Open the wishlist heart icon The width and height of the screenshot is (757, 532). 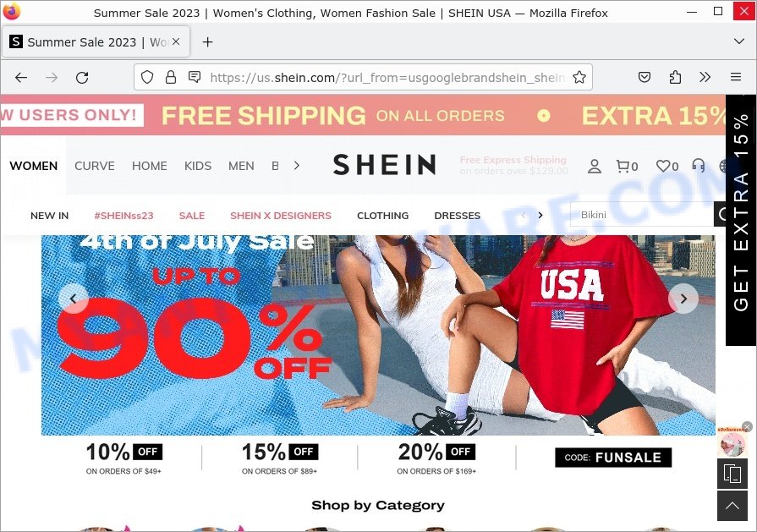point(667,167)
